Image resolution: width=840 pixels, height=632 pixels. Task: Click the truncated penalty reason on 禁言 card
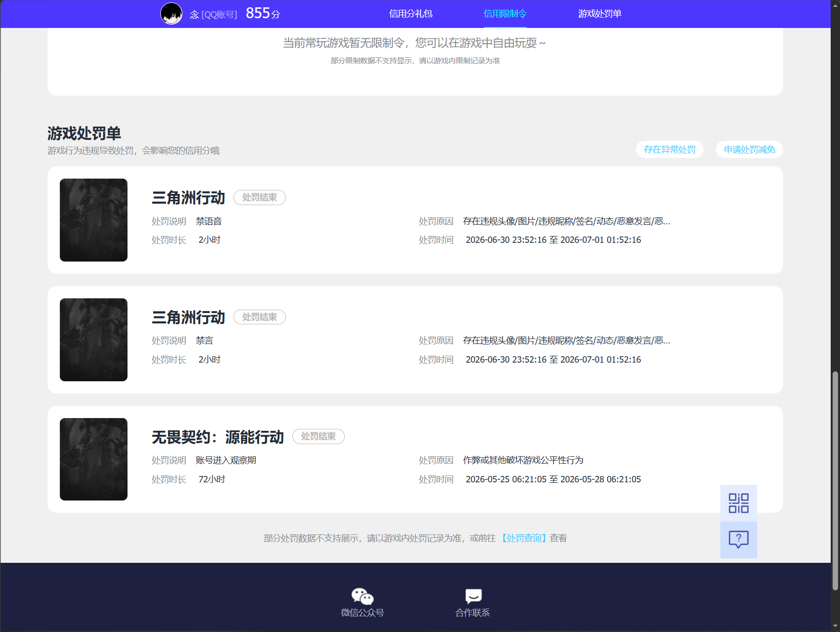[x=566, y=341]
